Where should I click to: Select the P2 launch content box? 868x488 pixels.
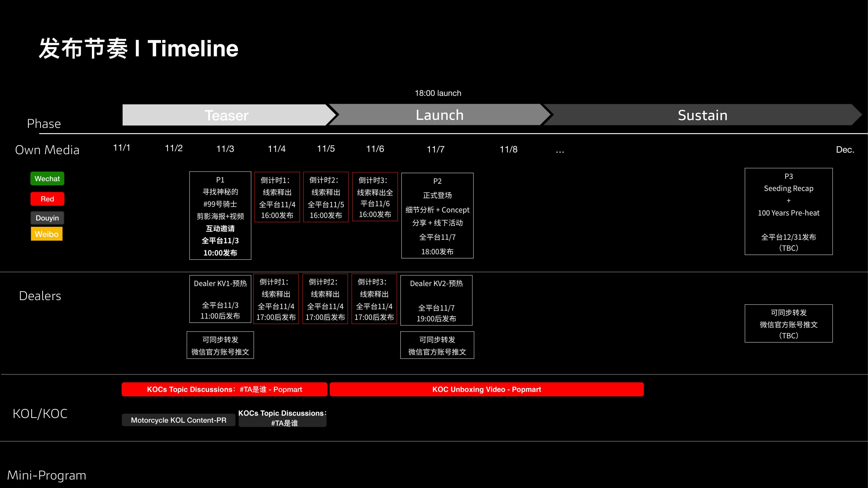pos(437,215)
